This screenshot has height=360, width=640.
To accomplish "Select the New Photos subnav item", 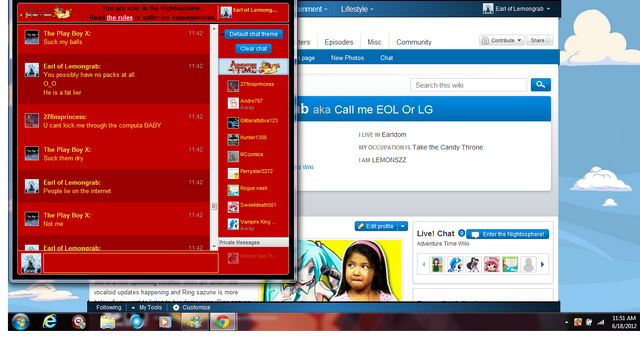I will click(347, 58).
